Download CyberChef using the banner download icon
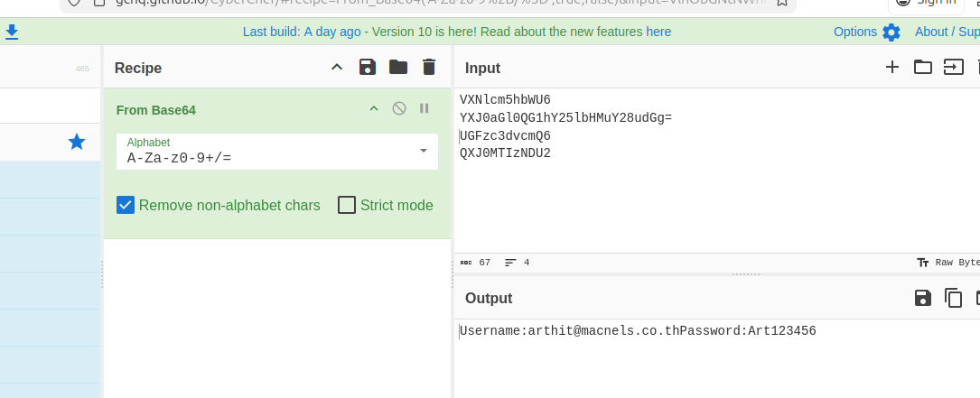Viewport: 980px width, 398px height. pos(11,32)
